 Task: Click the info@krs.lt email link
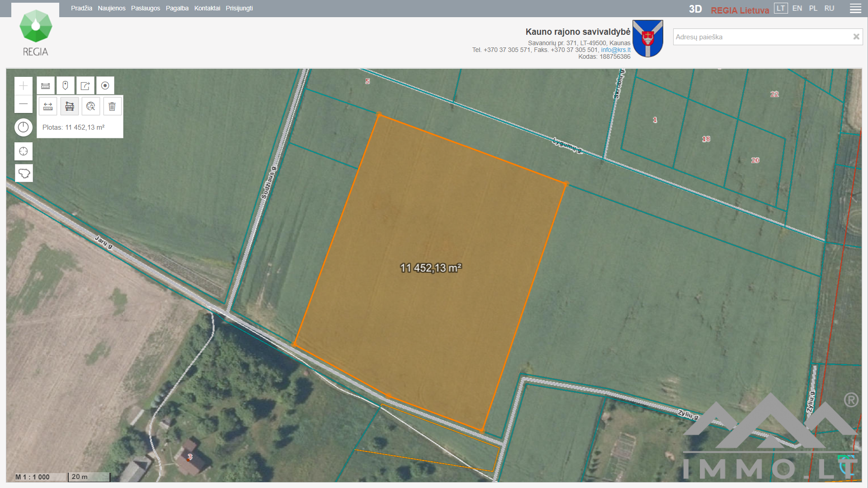pyautogui.click(x=616, y=50)
